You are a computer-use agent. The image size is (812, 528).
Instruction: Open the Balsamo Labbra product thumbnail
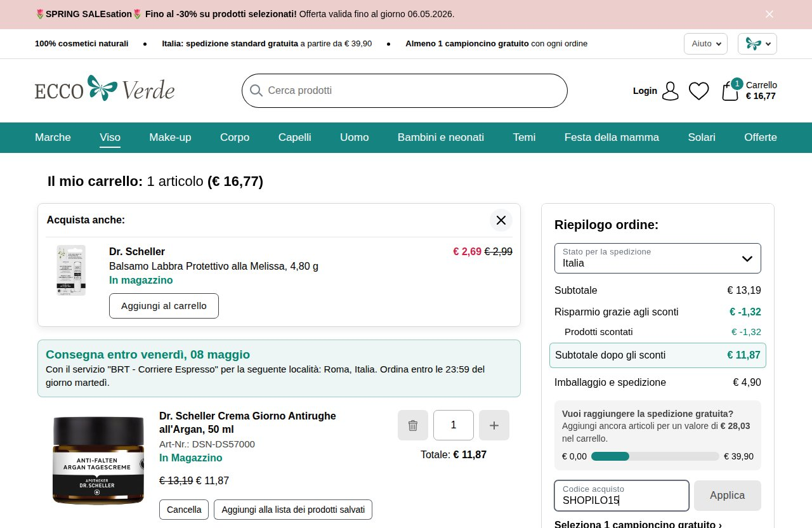click(x=70, y=270)
